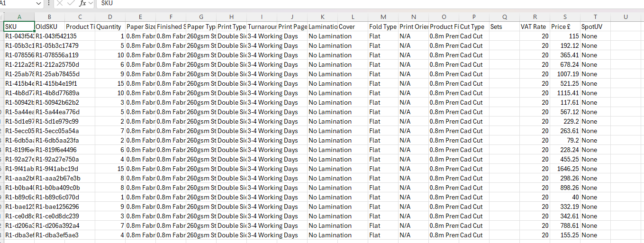Screen dimensions: 644x243
Task: Select the price cell 155.25
Action: pos(565,235)
